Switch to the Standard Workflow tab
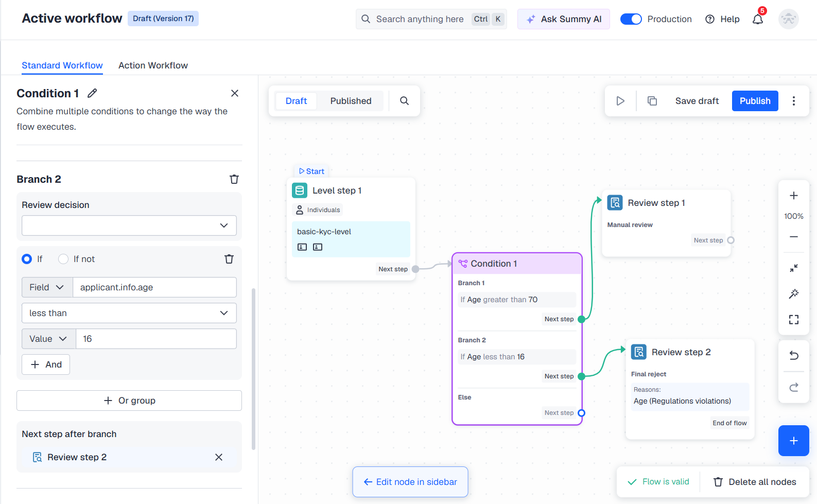Screen dimensions: 817x504 pos(62,65)
